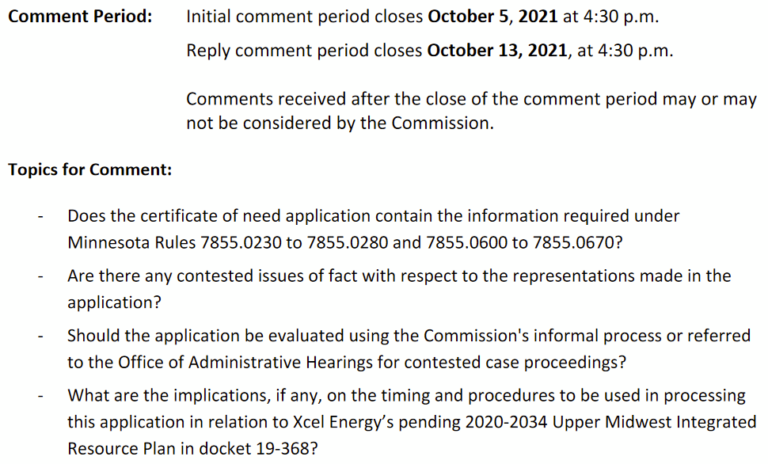Click the dash before "Are there any contested"
The image size is (768, 464).
(39, 277)
